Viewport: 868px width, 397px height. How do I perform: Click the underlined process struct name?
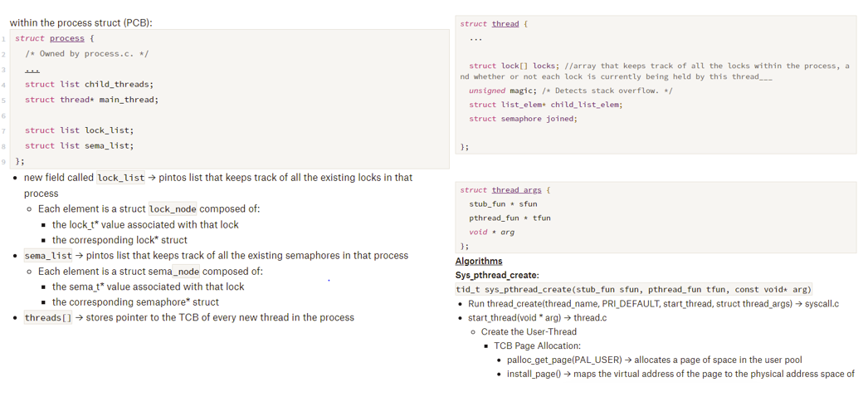pyautogui.click(x=66, y=38)
